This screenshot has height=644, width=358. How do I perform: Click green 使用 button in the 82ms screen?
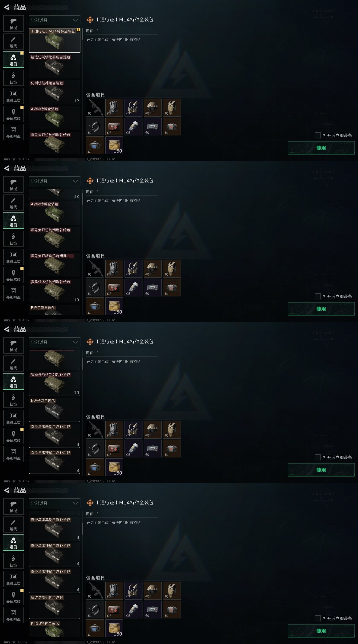pyautogui.click(x=321, y=631)
